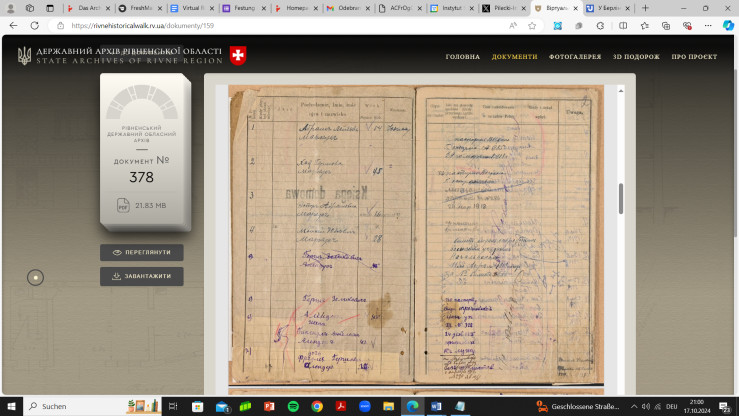Viewport: 739px width, 416px height.
Task: Click the ПЕРЕГЛЯНУТИ view button
Action: click(141, 253)
